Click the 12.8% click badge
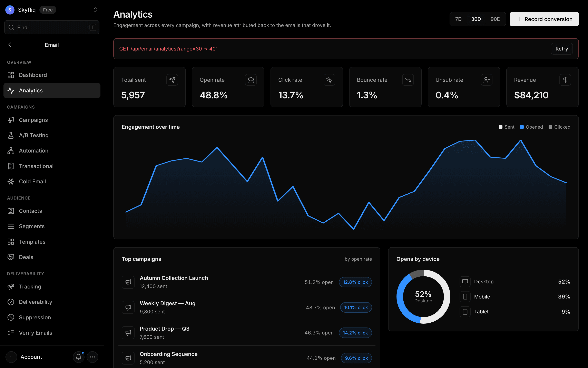The width and height of the screenshot is (588, 368). click(x=355, y=282)
